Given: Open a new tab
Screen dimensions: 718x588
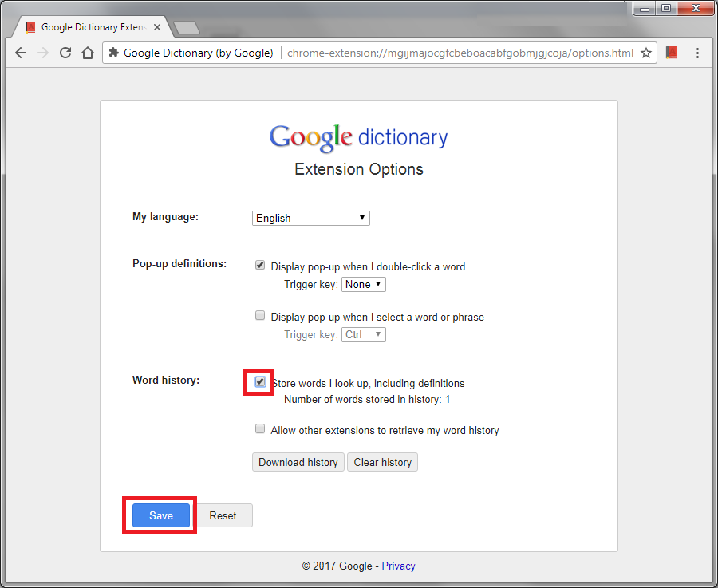Looking at the screenshot, I should pyautogui.click(x=187, y=27).
